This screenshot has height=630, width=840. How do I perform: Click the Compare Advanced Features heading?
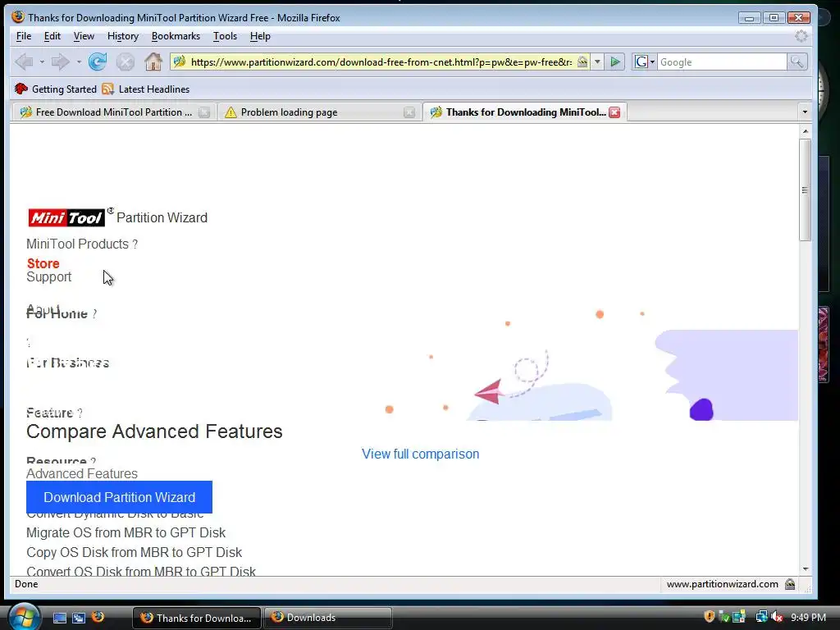(154, 431)
